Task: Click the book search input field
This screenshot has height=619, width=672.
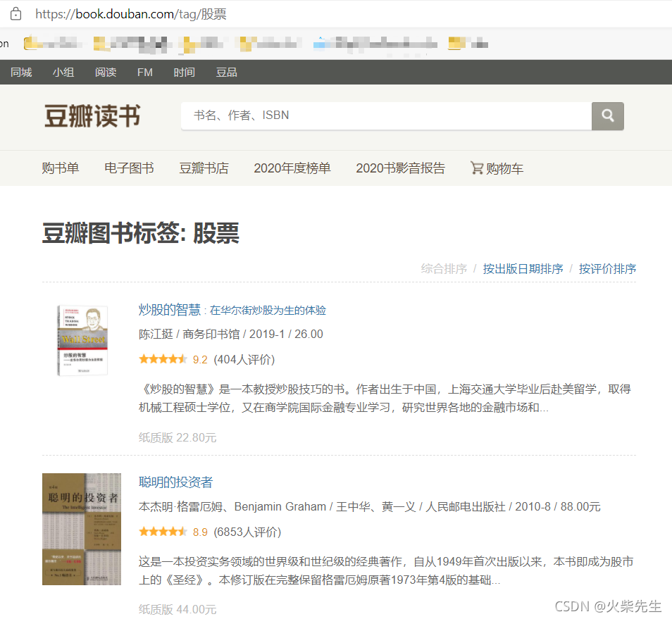Action: (x=385, y=115)
